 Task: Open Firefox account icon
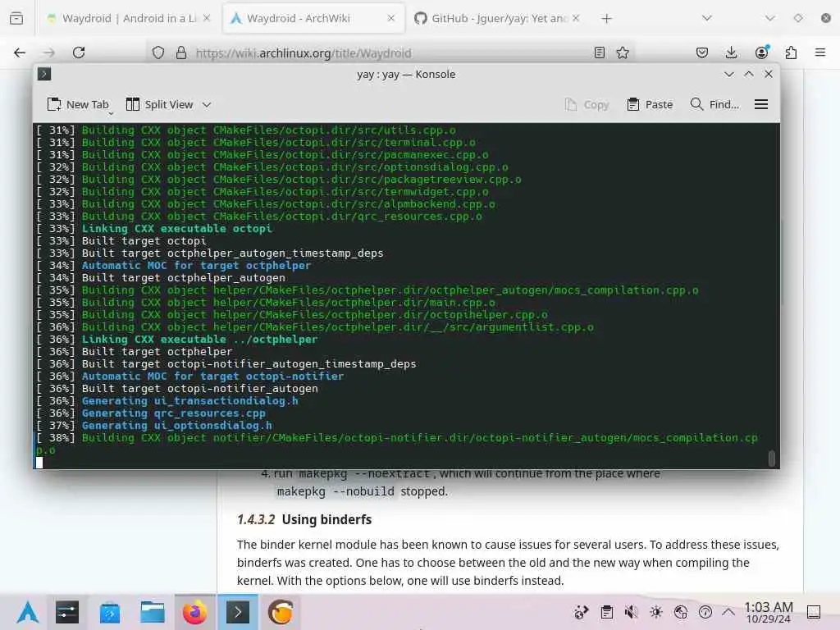(761, 52)
